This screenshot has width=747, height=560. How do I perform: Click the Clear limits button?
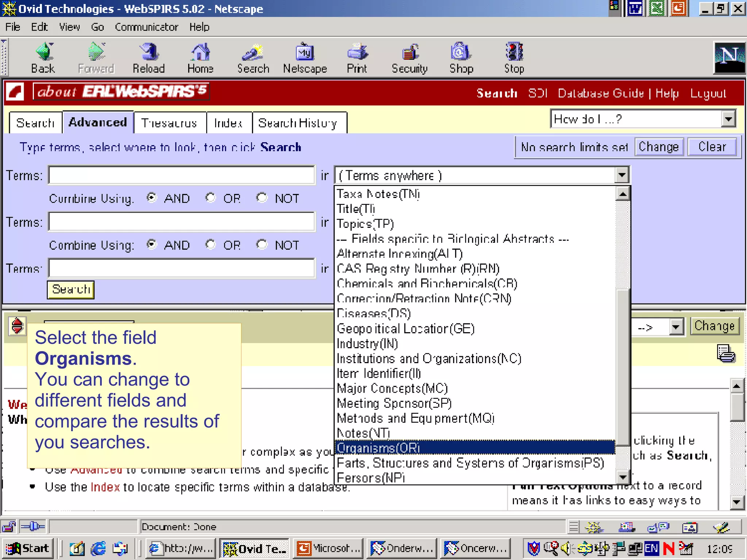(712, 147)
